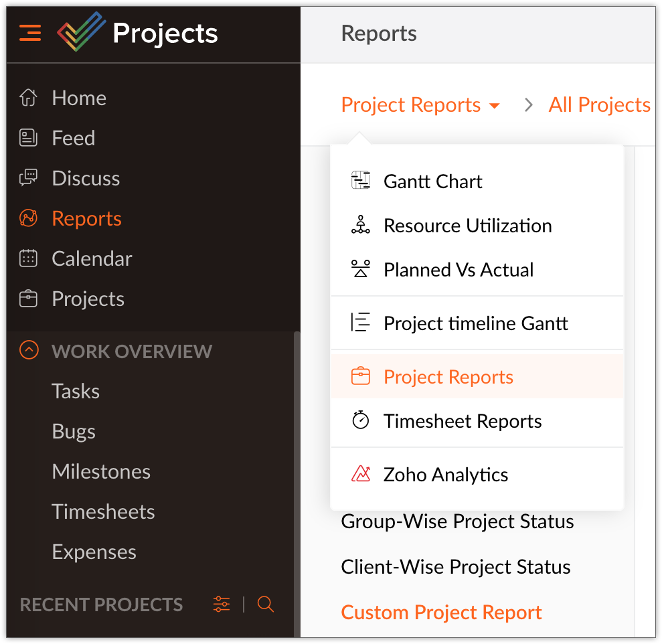Click the Projects briefcase sidebar icon
Viewport: 662px width, 644px height.
(x=28, y=299)
